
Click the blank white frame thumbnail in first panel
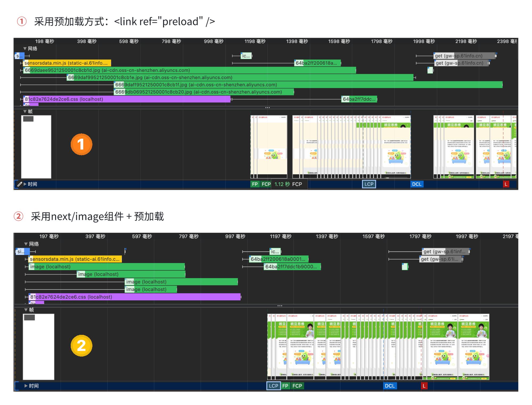[x=36, y=147]
